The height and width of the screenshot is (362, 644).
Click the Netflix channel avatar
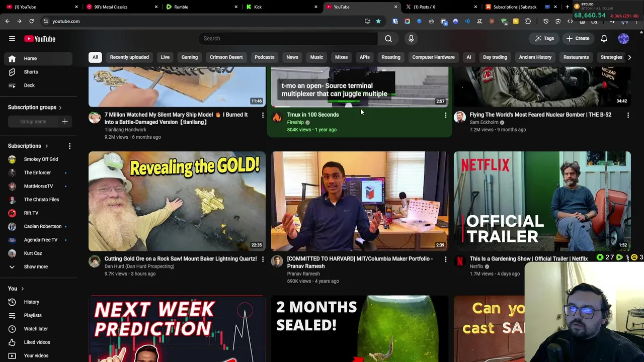(x=460, y=261)
